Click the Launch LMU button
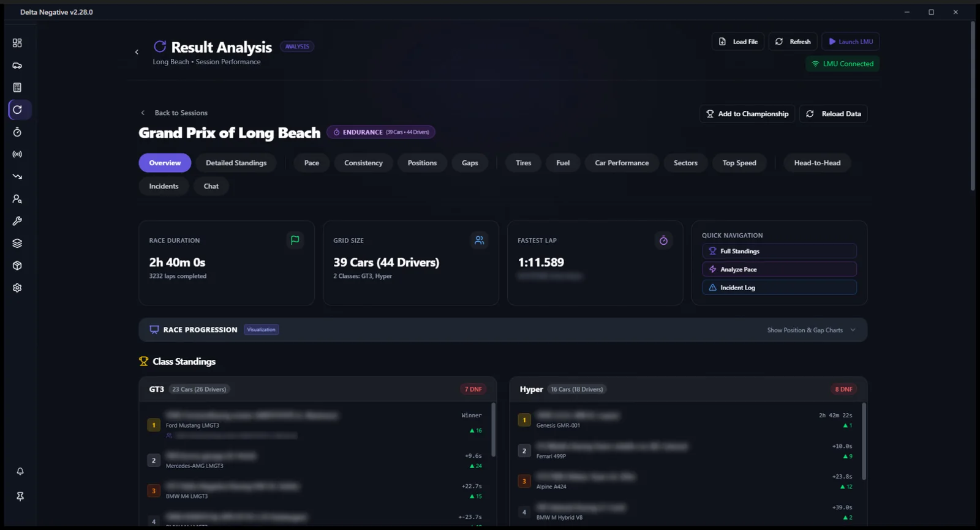Screen dimensions: 980x530 tap(851, 42)
